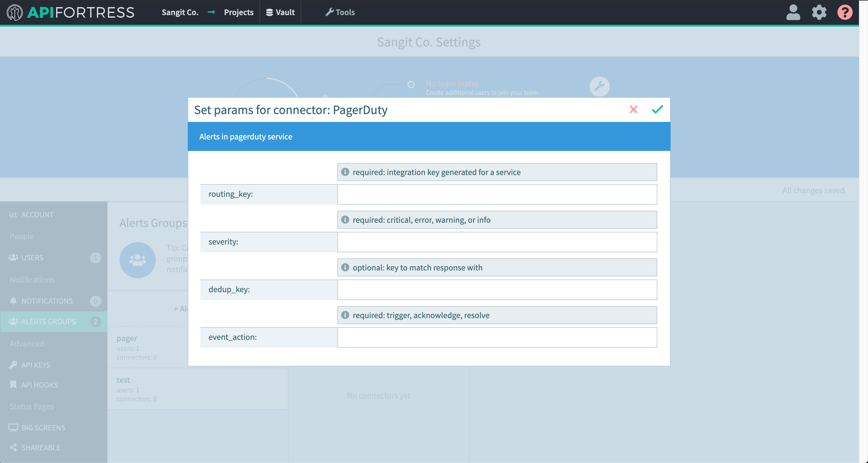Click the 'No connectors yet' text
The image size is (868, 463).
pyautogui.click(x=379, y=396)
